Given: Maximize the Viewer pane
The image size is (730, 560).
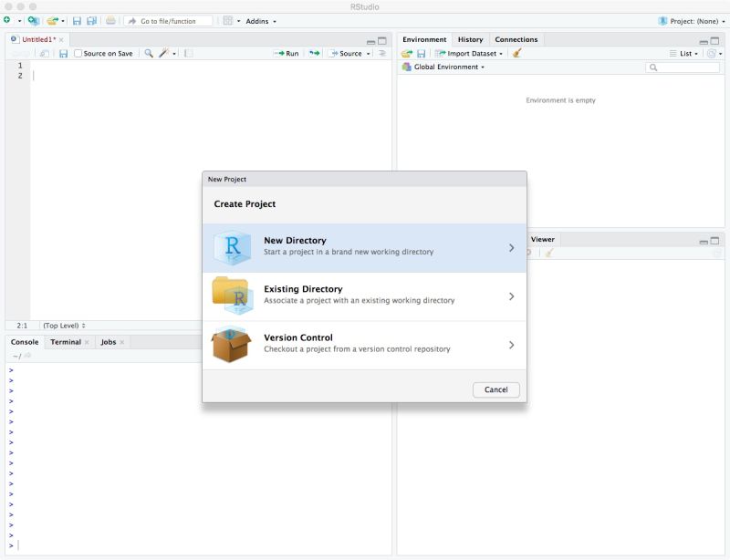Looking at the screenshot, I should 714,241.
